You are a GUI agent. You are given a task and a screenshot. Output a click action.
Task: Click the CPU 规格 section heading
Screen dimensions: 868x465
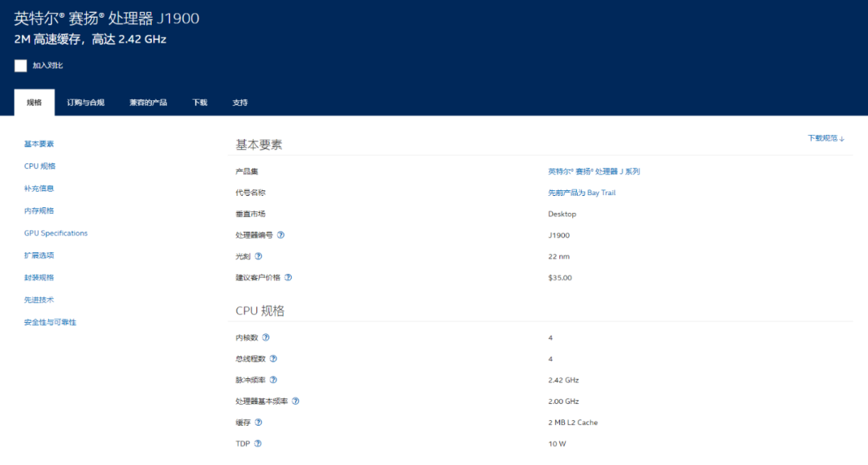click(x=260, y=311)
